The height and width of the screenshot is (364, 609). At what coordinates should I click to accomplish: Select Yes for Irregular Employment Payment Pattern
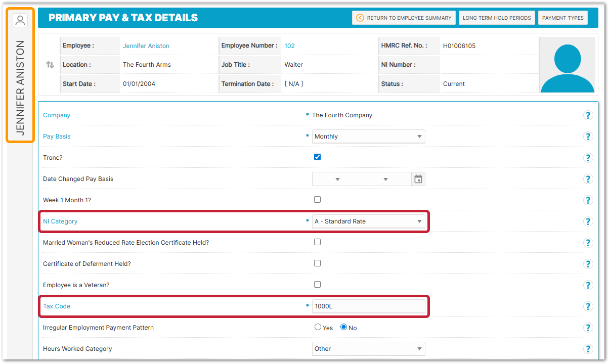pyautogui.click(x=318, y=327)
